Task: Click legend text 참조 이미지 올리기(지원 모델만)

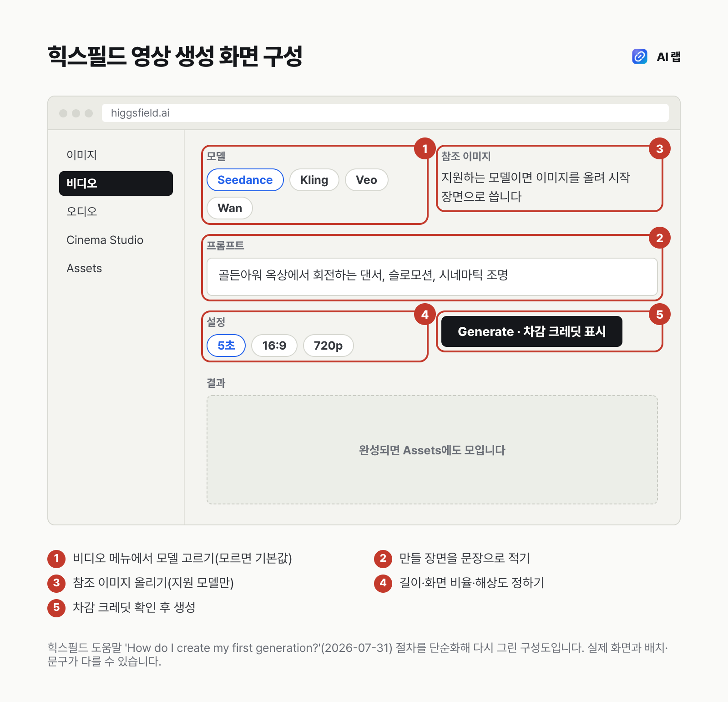Action: click(x=153, y=583)
